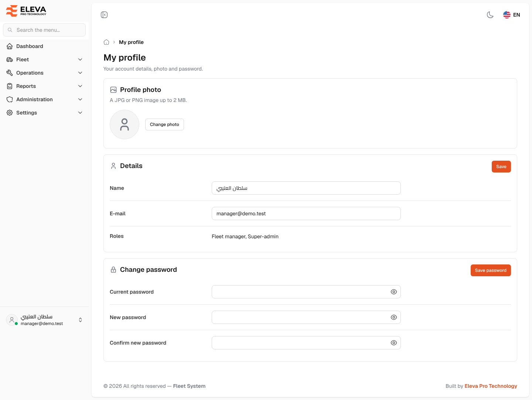532x400 pixels.
Task: Click into the Name input field
Action: (306, 188)
